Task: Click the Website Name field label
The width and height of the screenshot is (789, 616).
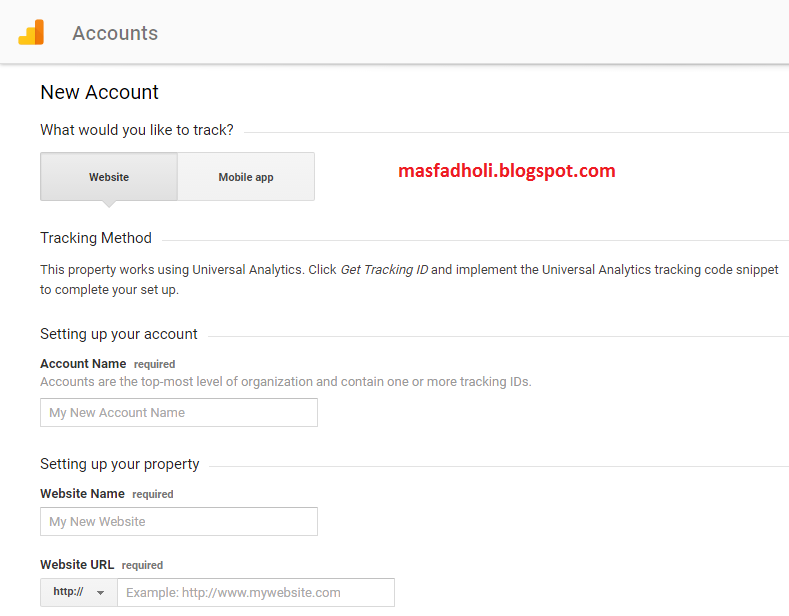Action: tap(82, 494)
